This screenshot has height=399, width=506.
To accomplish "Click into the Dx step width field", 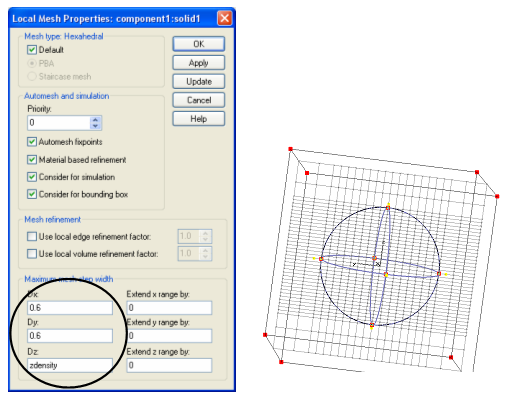I will pos(70,308).
